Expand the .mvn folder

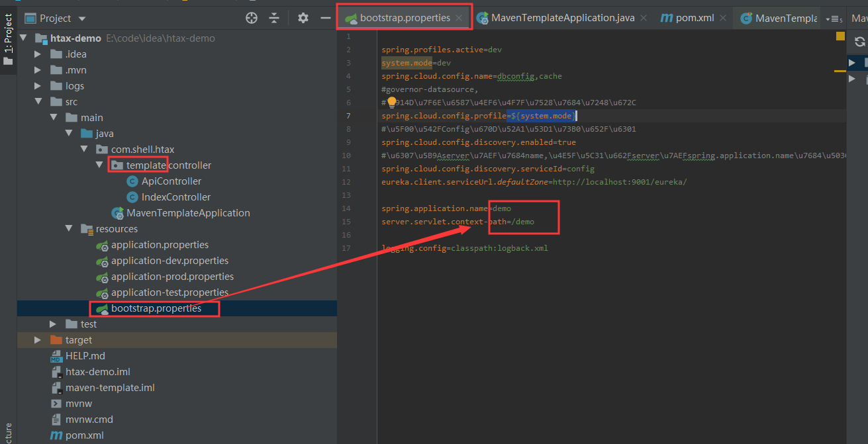[38, 70]
